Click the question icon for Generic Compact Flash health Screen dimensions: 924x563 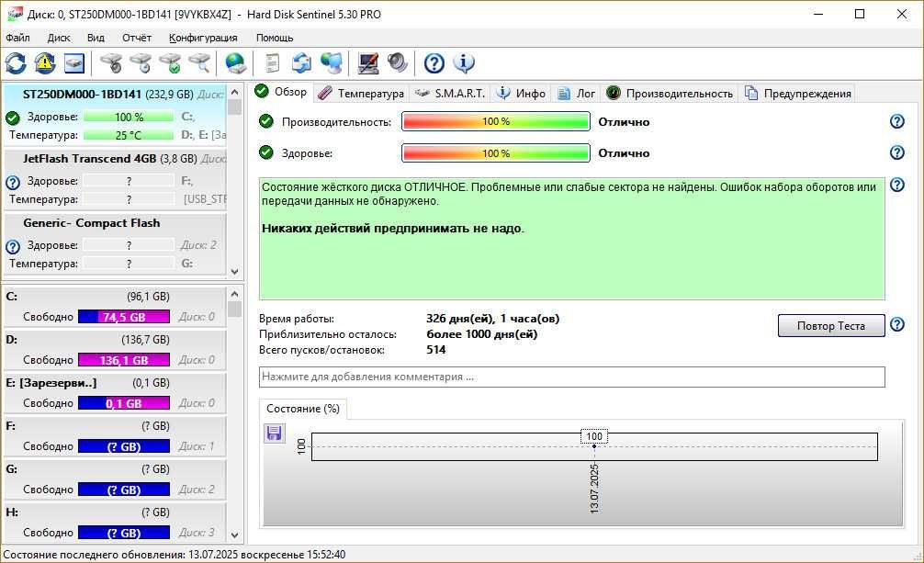13,247
